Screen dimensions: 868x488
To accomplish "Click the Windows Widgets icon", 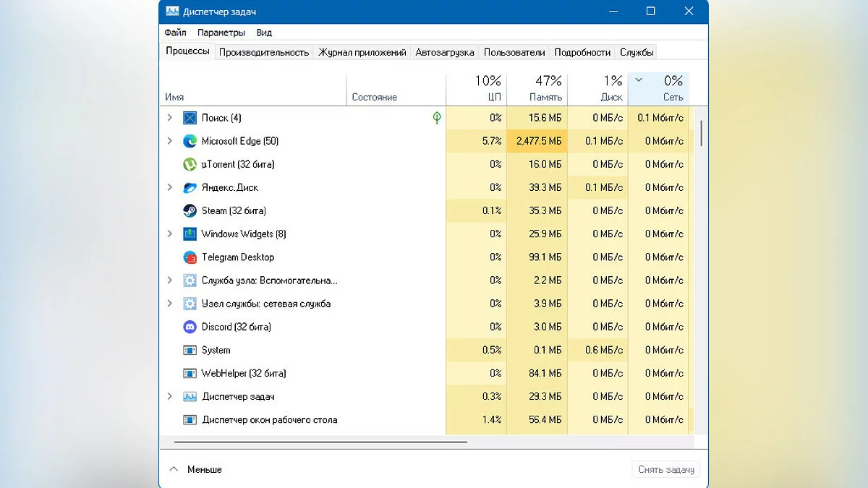I will pos(190,234).
